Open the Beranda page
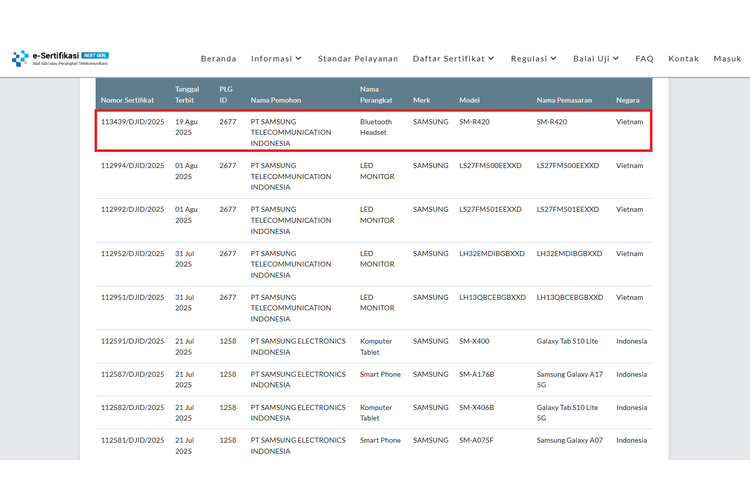This screenshot has height=500, width=750. (219, 58)
